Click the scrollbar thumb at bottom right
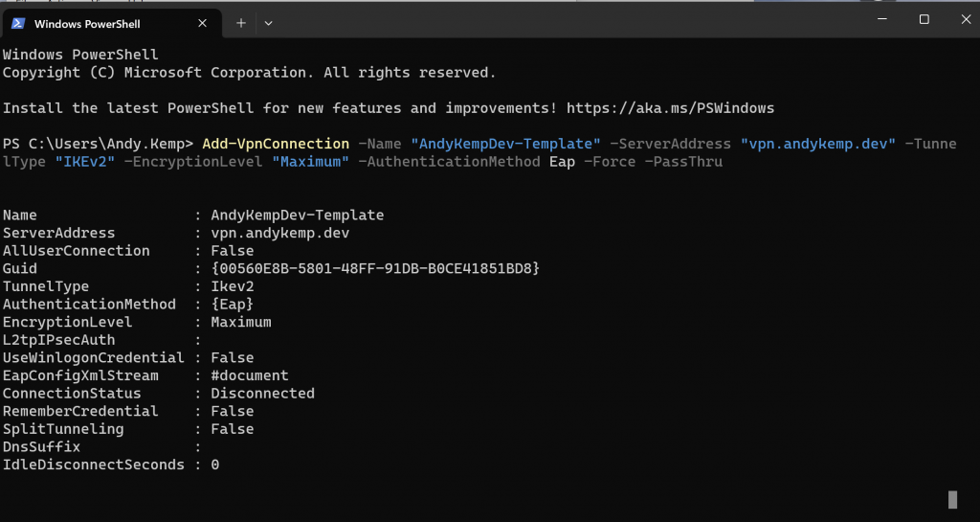The image size is (980, 522). (952, 500)
